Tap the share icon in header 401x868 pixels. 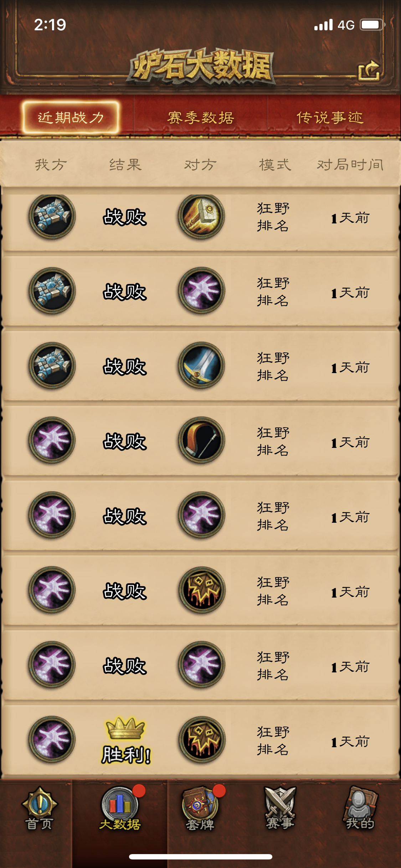click(x=369, y=70)
